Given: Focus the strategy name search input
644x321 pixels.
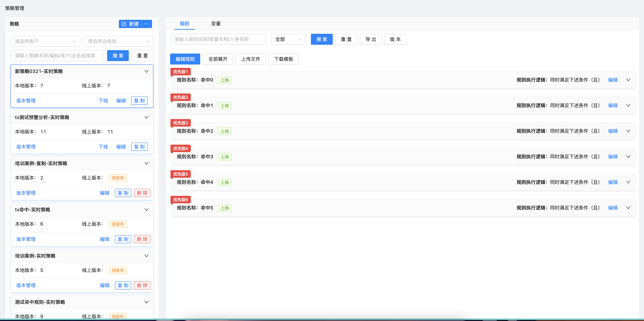Looking at the screenshot, I should pyautogui.click(x=57, y=56).
